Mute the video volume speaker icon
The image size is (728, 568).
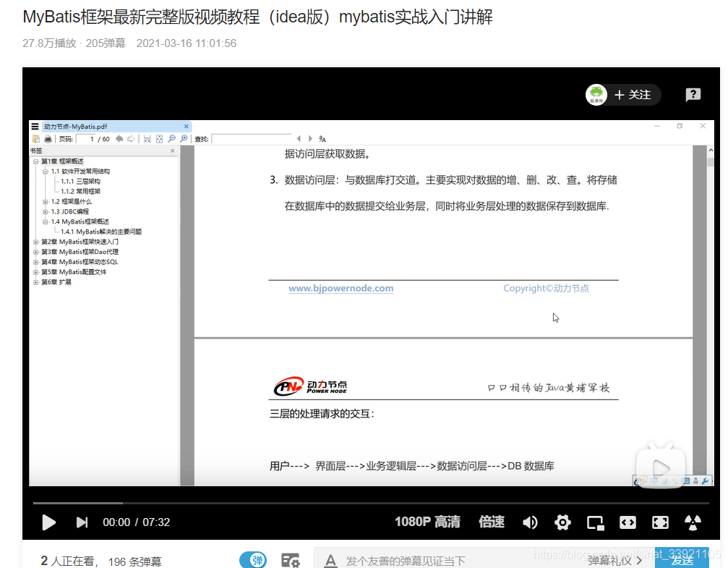pyautogui.click(x=530, y=522)
